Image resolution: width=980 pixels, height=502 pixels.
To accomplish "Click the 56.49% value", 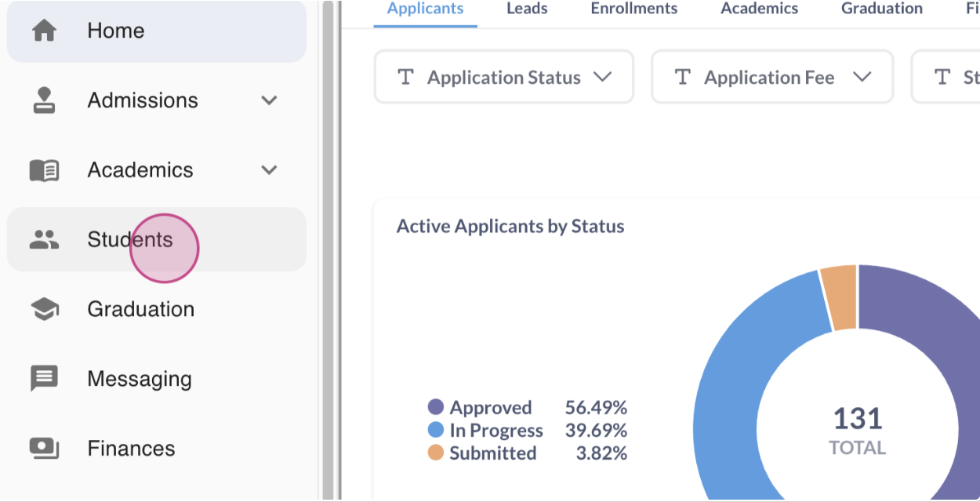I will pos(596,407).
